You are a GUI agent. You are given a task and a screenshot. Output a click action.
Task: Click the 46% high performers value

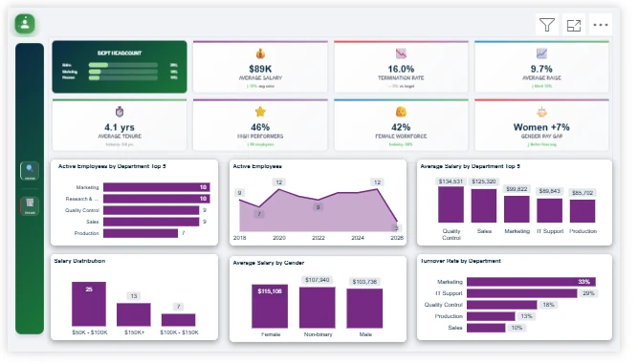(260, 127)
